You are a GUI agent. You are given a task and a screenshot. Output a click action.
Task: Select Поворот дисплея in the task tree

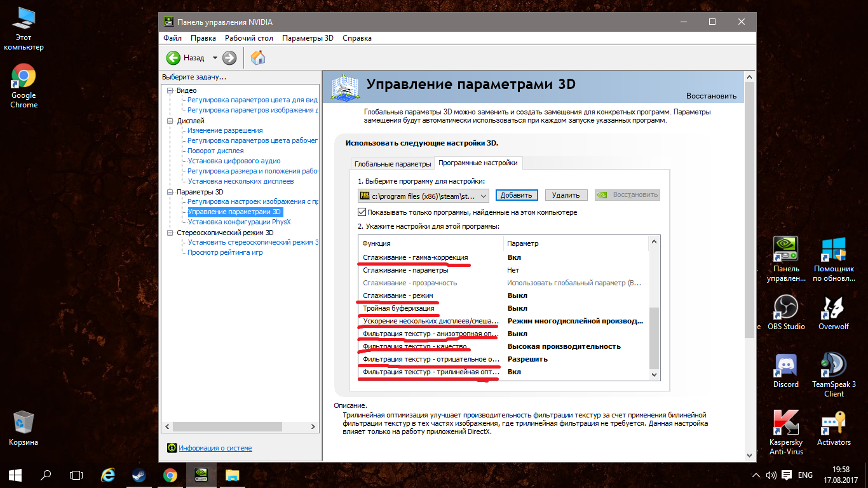pyautogui.click(x=215, y=151)
